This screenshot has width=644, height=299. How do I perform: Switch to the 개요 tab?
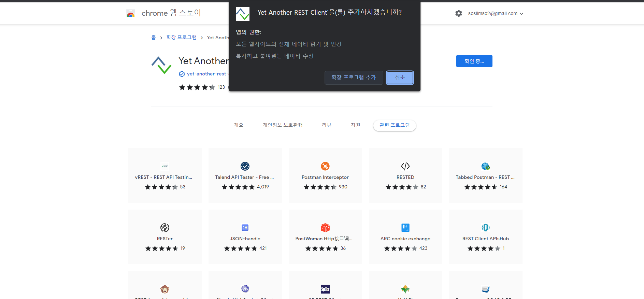click(239, 125)
